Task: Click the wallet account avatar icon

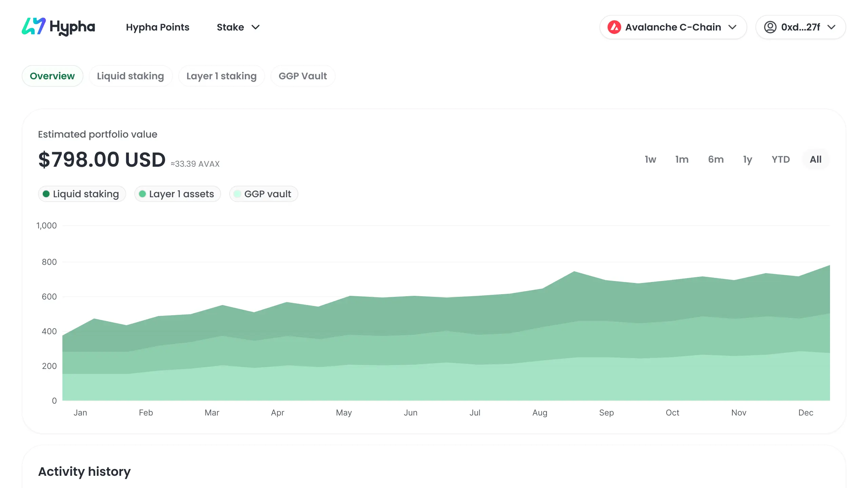Action: 770,27
